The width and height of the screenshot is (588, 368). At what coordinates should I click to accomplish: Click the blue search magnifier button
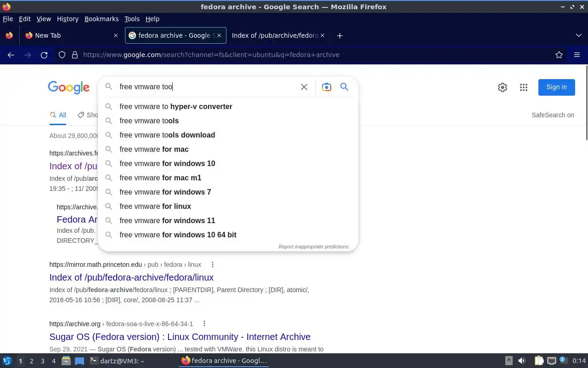point(344,87)
